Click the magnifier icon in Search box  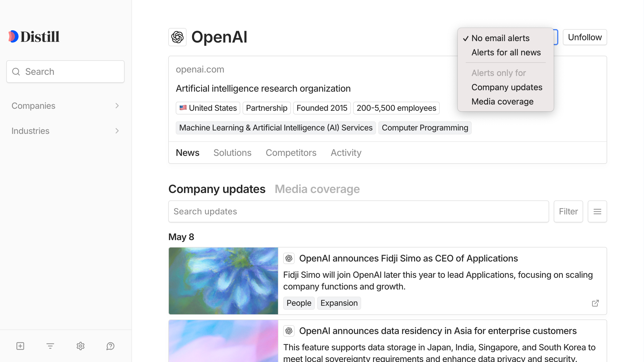point(16,72)
